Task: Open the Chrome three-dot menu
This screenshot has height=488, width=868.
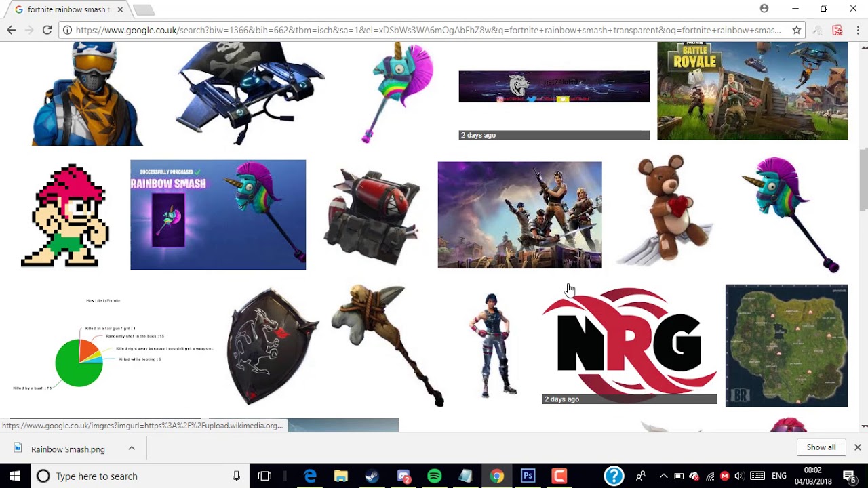Action: point(857,30)
